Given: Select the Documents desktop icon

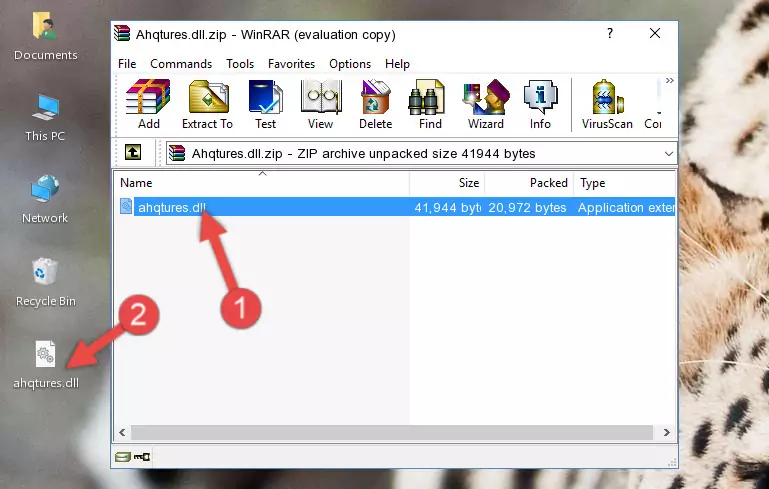Looking at the screenshot, I should (x=46, y=36).
